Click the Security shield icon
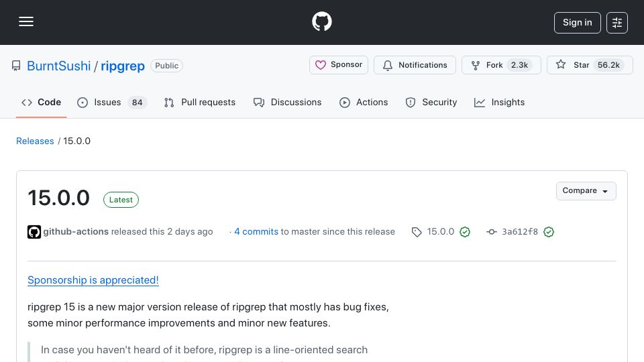 coord(411,103)
